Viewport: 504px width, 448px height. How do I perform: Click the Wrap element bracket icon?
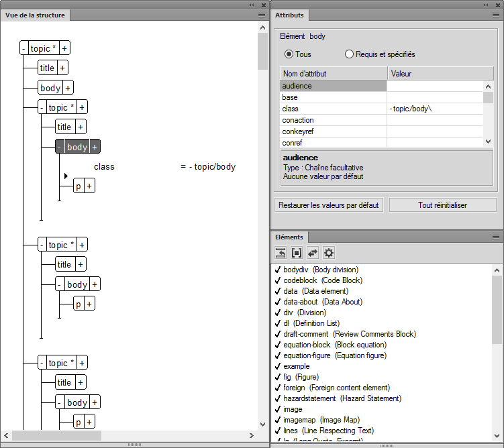tap(297, 253)
